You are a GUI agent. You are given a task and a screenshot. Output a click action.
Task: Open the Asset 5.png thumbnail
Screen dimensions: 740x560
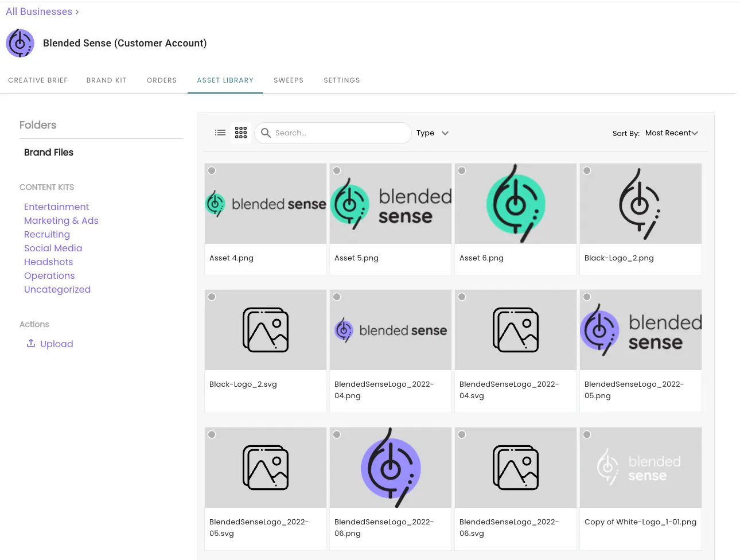point(391,204)
